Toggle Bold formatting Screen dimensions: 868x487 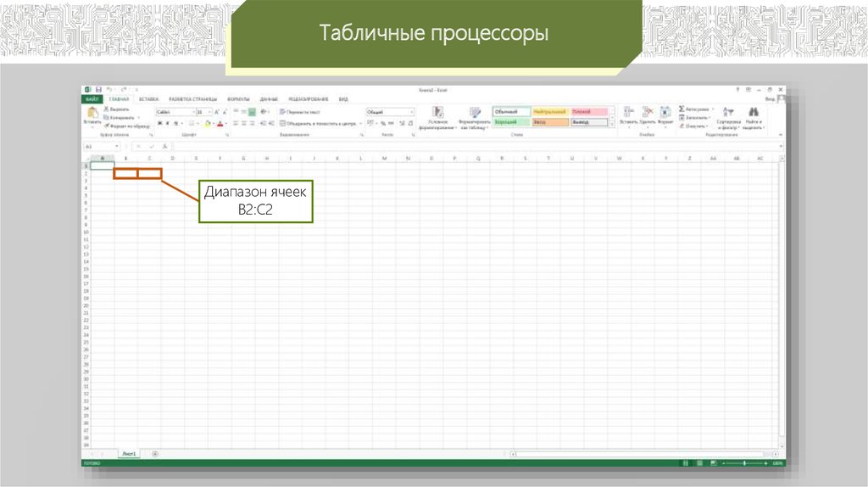[160, 124]
